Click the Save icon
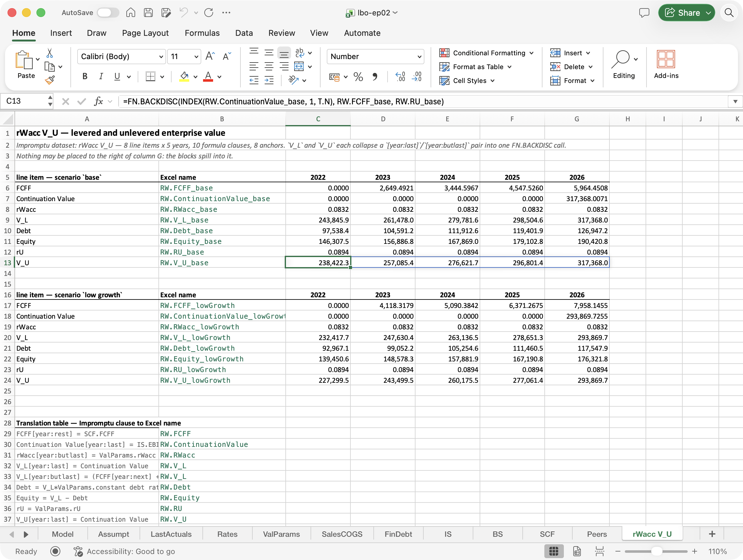This screenshot has width=743, height=560. pos(148,13)
